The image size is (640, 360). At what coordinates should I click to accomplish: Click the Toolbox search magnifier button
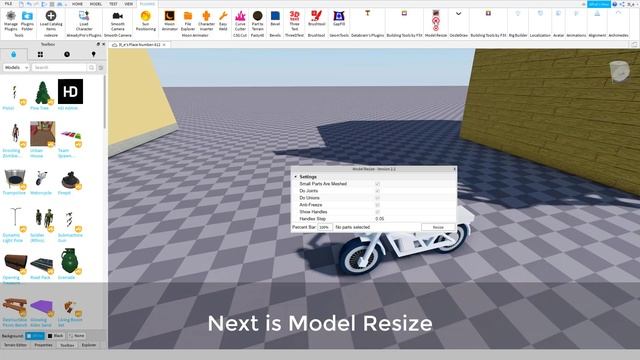(91, 67)
